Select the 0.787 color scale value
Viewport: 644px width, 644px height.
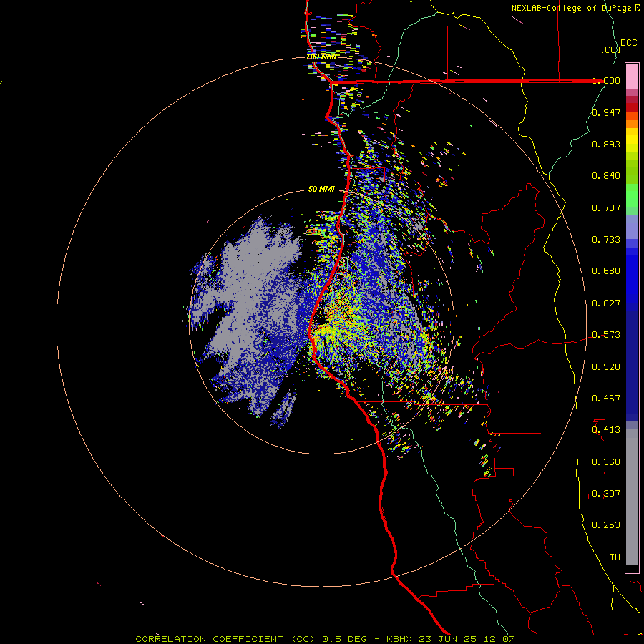click(606, 208)
